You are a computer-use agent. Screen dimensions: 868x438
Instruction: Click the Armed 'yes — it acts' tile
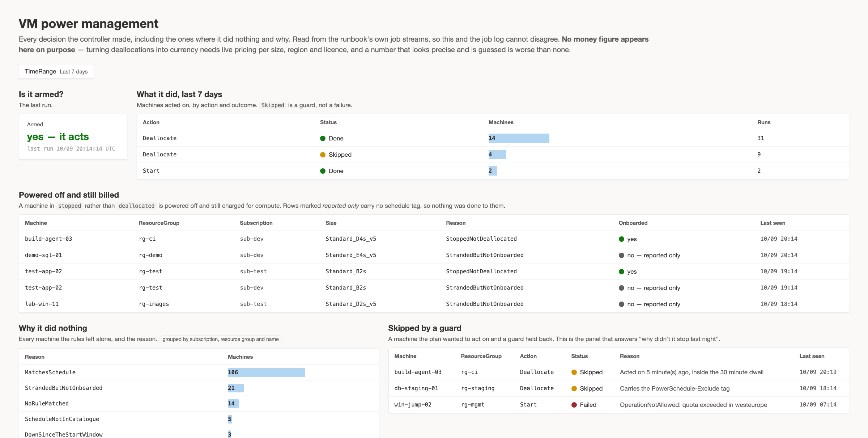click(73, 137)
